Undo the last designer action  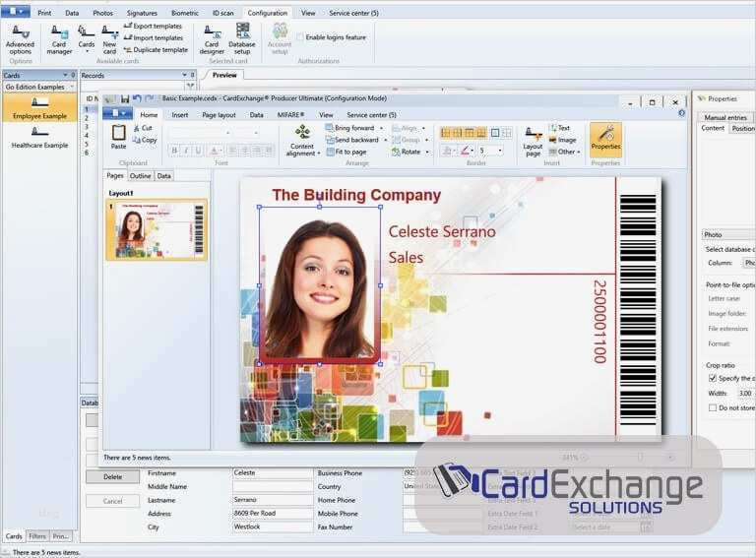pos(137,98)
